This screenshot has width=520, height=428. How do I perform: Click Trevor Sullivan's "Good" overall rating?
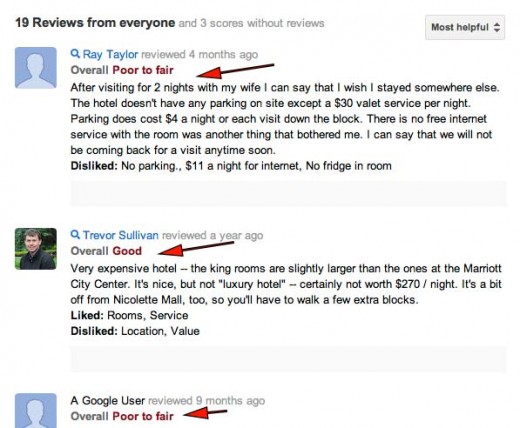pos(127,251)
